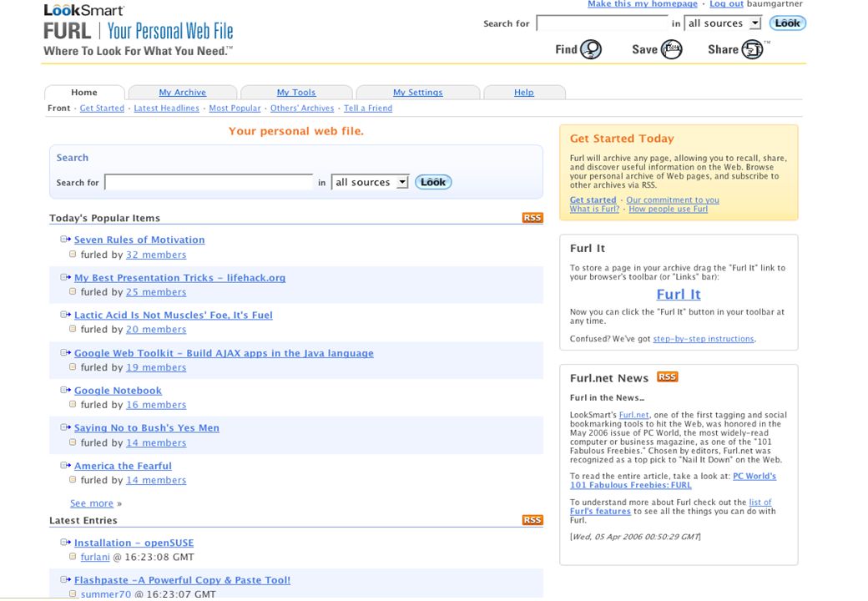Click note icon next to 32 members
The width and height of the screenshot is (868, 601).
click(73, 254)
